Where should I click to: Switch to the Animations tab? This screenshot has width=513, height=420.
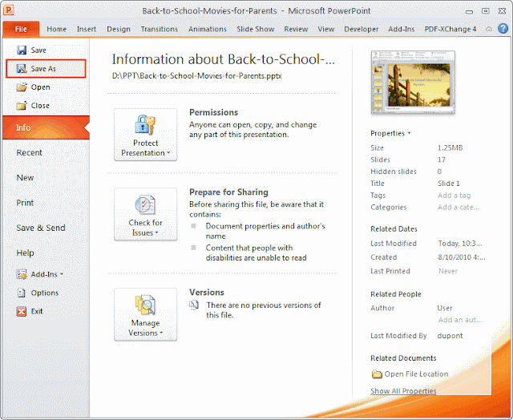pyautogui.click(x=208, y=29)
